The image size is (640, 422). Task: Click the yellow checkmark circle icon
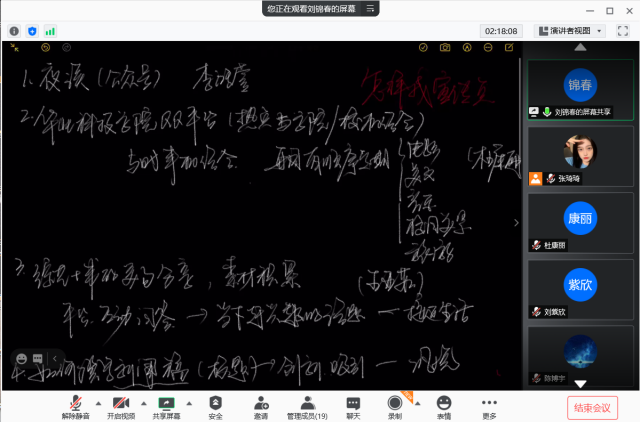423,48
